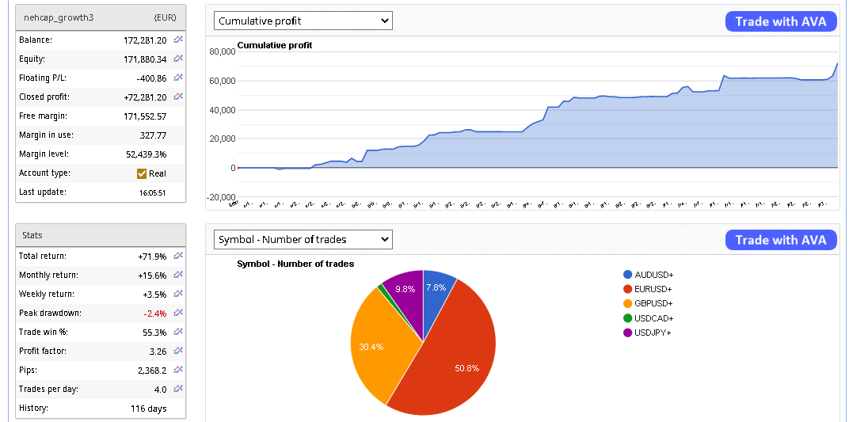Image resolution: width=868 pixels, height=422 pixels.
Task: Click the AUDUSD+ blue legend swatch
Action: (628, 275)
